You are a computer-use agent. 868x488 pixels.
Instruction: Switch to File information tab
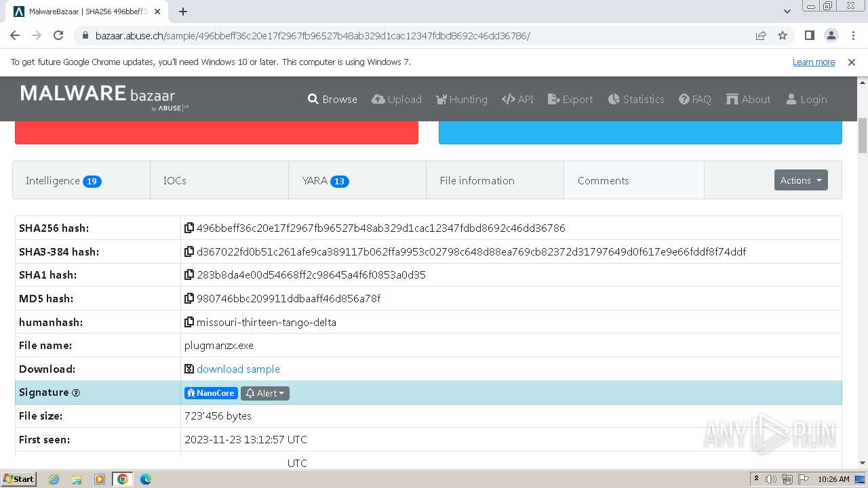[x=495, y=180]
